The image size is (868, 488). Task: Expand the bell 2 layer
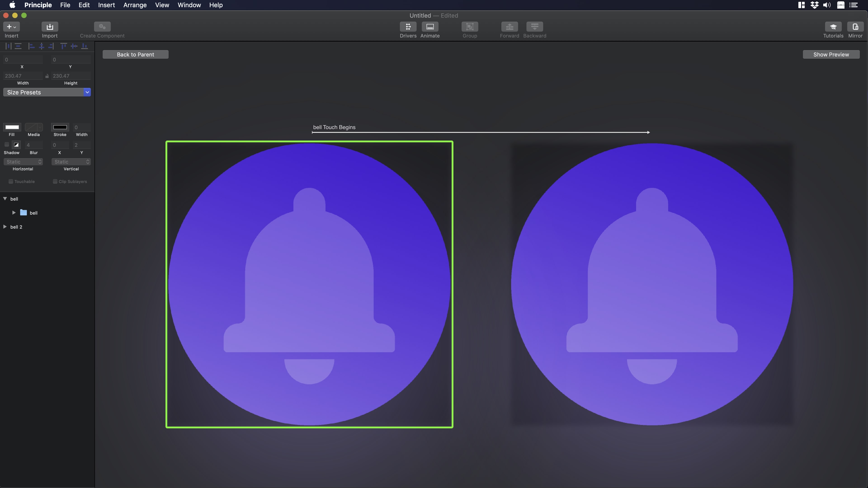(5, 227)
